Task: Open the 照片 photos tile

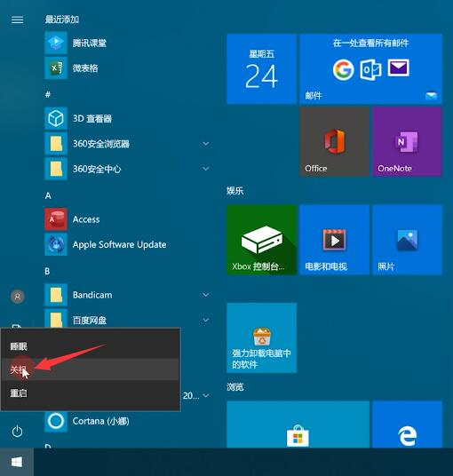Action: [407, 240]
